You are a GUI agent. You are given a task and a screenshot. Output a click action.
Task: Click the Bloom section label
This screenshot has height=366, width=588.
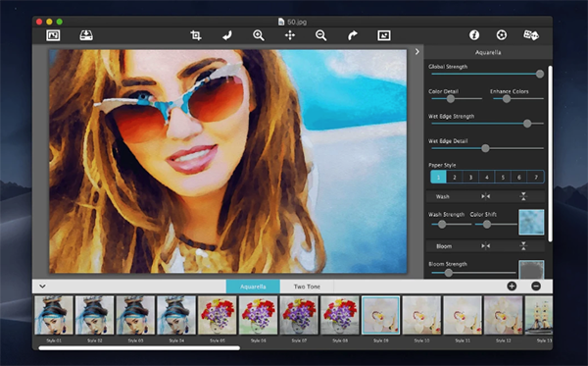click(444, 246)
